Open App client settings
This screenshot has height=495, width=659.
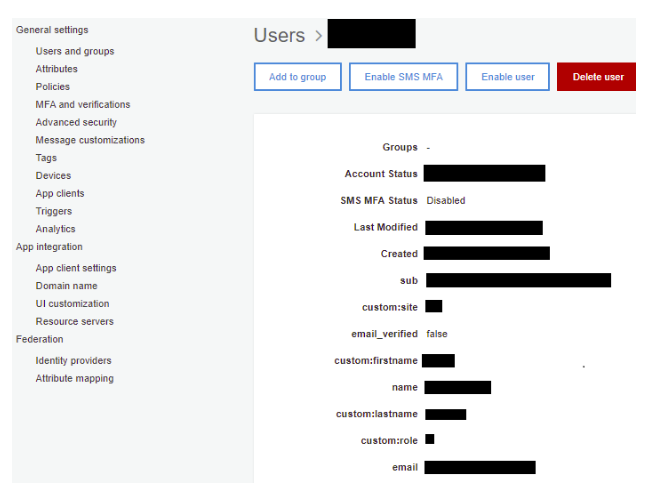(76, 268)
